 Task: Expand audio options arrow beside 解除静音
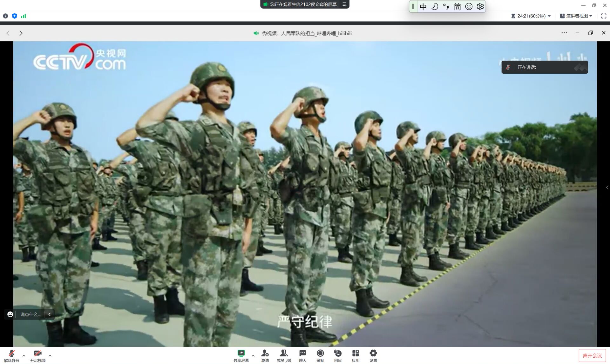click(x=24, y=355)
